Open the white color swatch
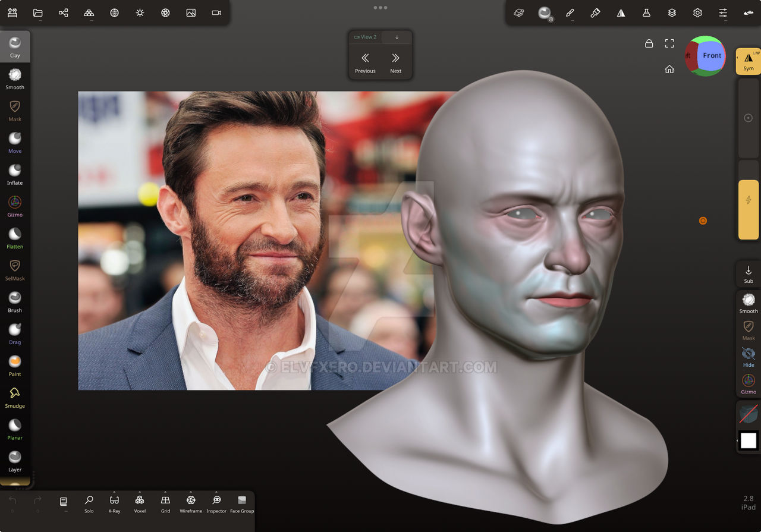This screenshot has width=761, height=532. tap(749, 440)
